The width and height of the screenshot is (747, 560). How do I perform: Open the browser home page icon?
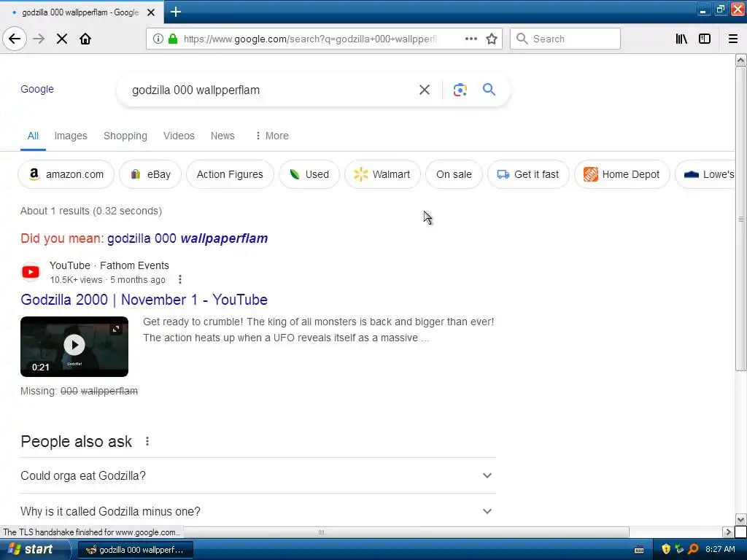[x=85, y=39]
